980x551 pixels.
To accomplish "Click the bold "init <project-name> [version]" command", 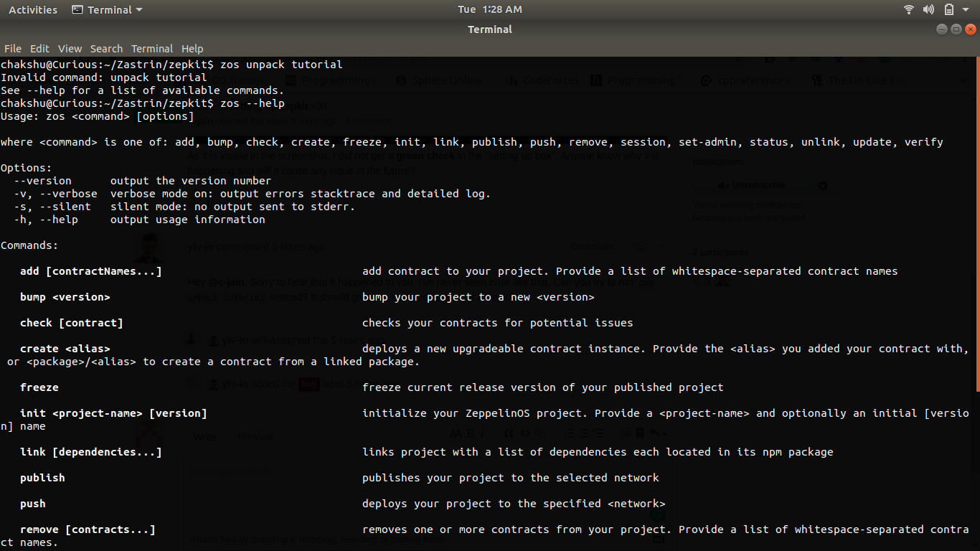I will (113, 413).
